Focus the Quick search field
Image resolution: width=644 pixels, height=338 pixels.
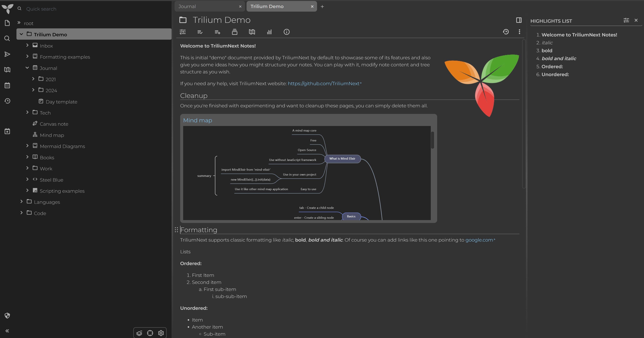point(75,9)
